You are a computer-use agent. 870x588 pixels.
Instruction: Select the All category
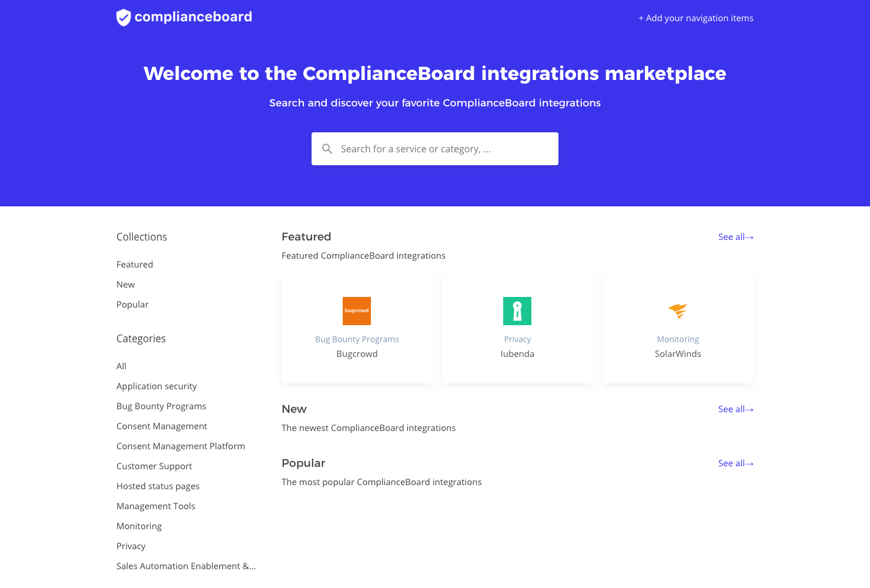(121, 366)
